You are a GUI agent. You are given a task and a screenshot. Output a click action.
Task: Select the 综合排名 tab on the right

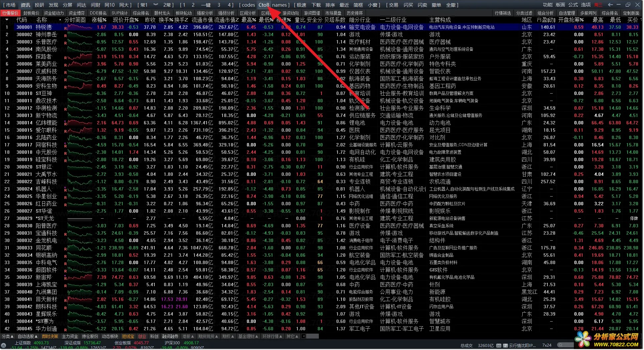(x=610, y=13)
